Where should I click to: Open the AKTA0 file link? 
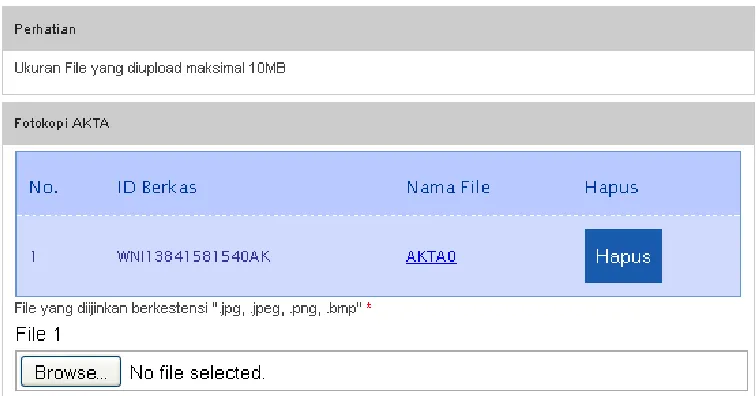coord(431,256)
